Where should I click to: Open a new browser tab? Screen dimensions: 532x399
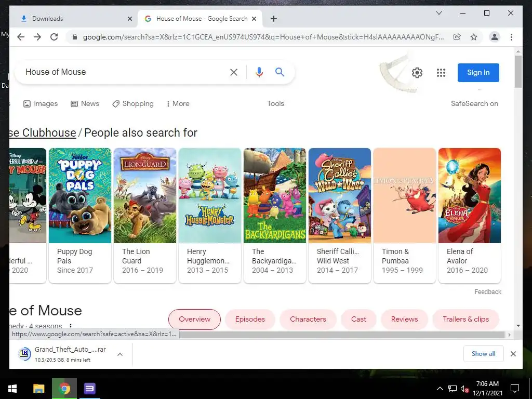(274, 19)
